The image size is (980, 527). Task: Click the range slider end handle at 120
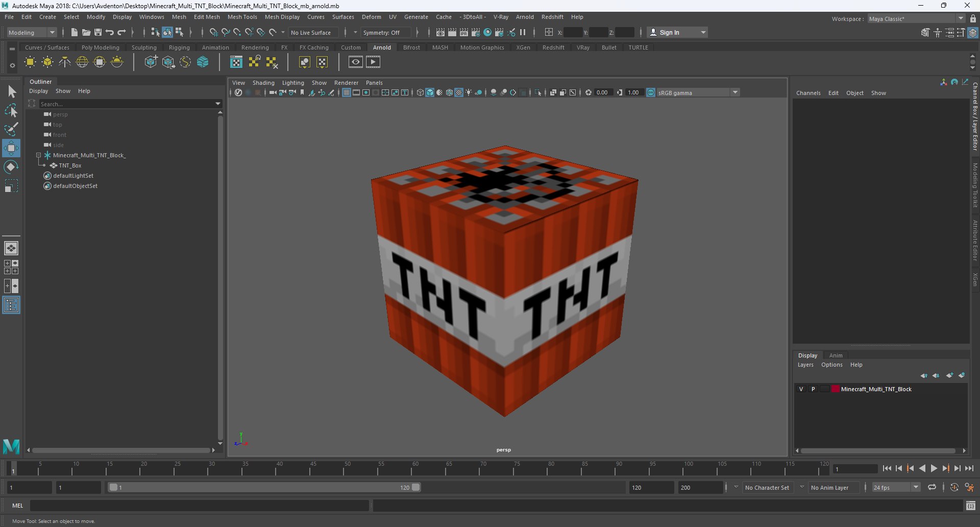416,487
